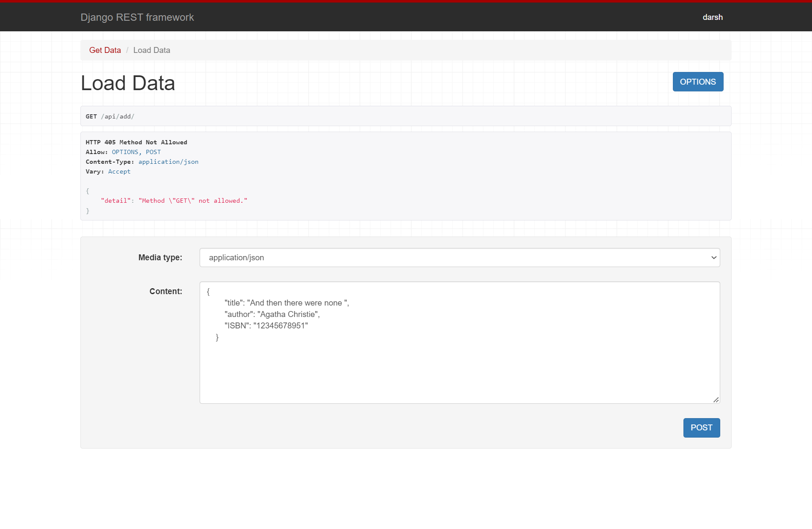This screenshot has width=812, height=529.
Task: Expand the media type selector chevron
Action: tap(713, 257)
